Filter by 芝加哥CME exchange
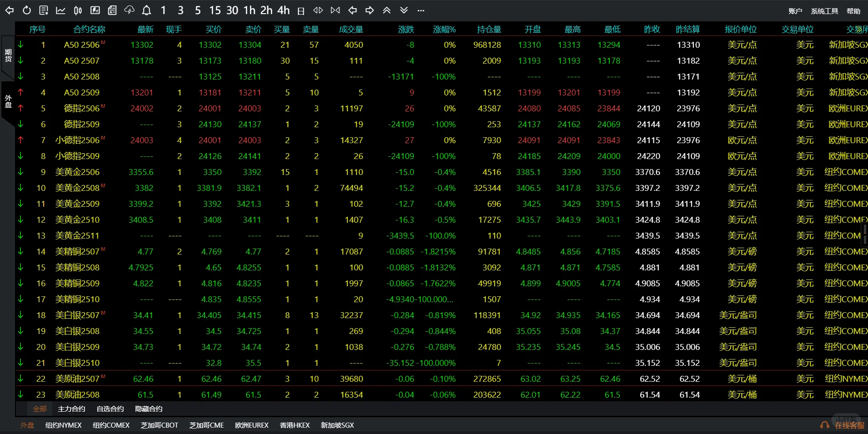868x434 pixels. click(207, 425)
